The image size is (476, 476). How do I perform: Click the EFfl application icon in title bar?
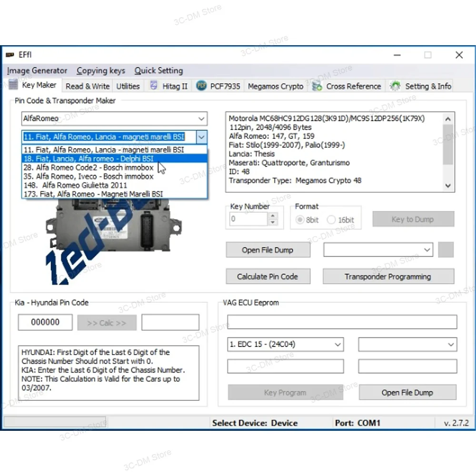tap(10, 55)
